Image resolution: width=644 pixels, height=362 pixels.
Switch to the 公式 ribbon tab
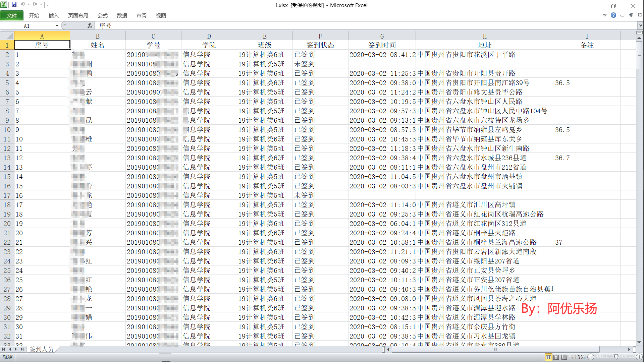[x=103, y=15]
